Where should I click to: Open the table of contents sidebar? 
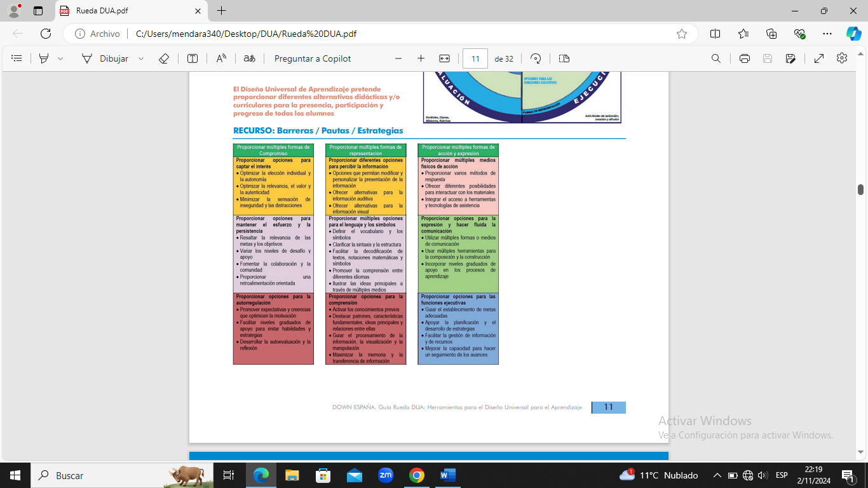click(x=17, y=58)
